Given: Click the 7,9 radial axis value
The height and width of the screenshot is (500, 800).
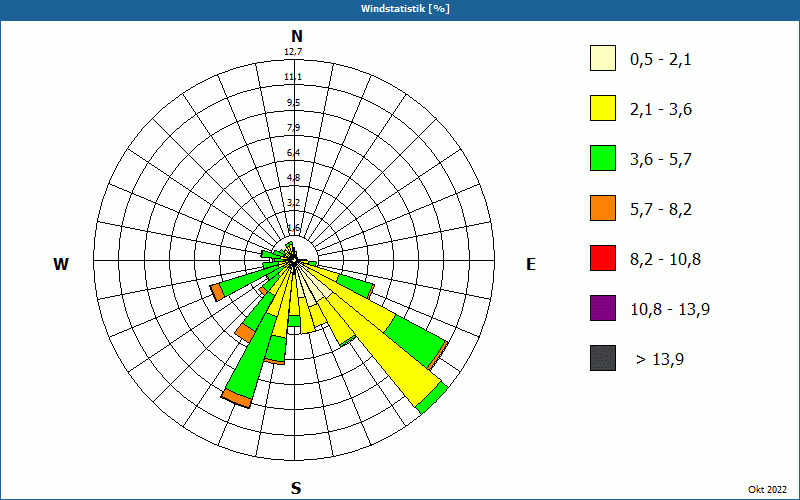Looking at the screenshot, I should coord(293,128).
